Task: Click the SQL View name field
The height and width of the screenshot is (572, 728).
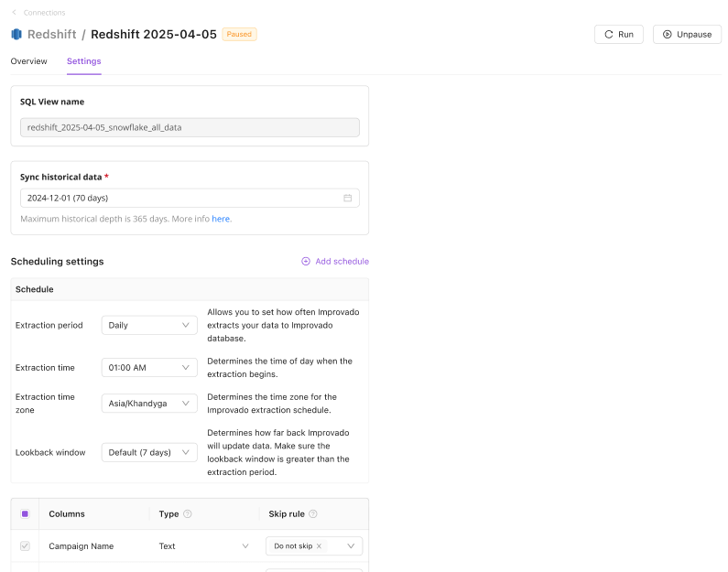Action: coord(190,127)
